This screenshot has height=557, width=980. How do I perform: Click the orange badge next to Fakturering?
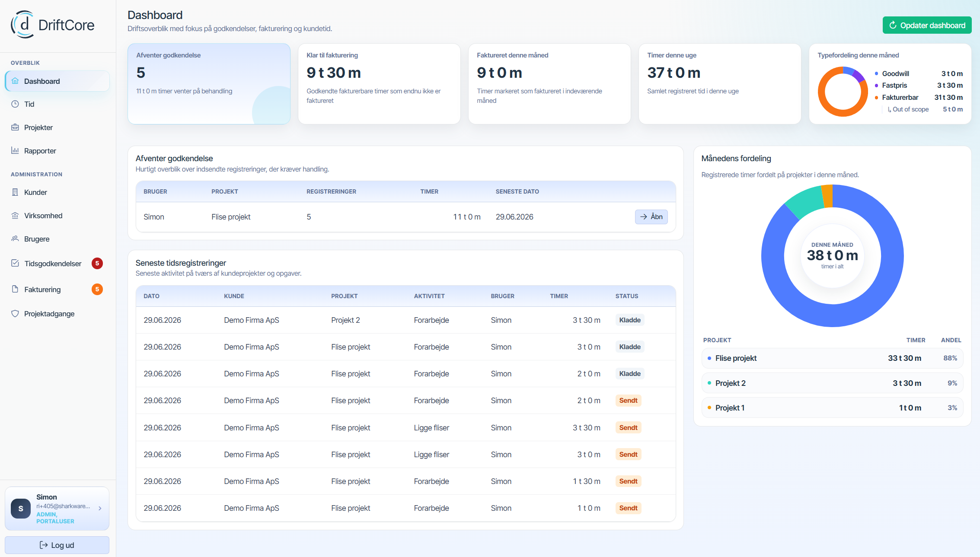pos(97,289)
